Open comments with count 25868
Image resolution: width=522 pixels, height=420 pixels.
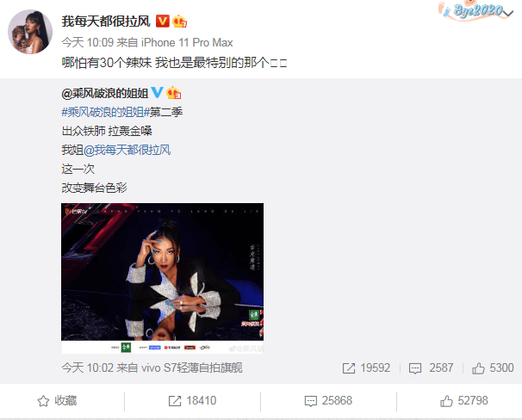click(x=328, y=401)
